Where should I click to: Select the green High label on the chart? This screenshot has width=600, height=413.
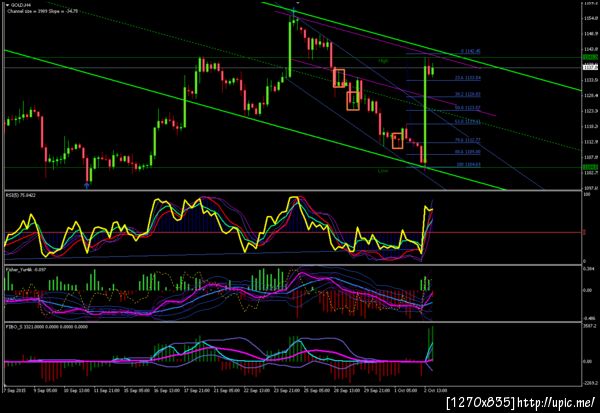pos(383,61)
